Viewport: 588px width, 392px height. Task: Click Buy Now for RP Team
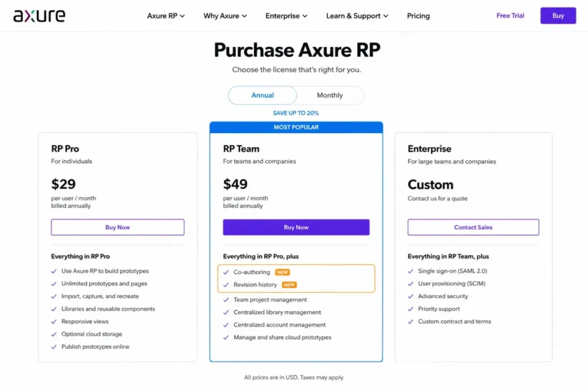coord(296,227)
